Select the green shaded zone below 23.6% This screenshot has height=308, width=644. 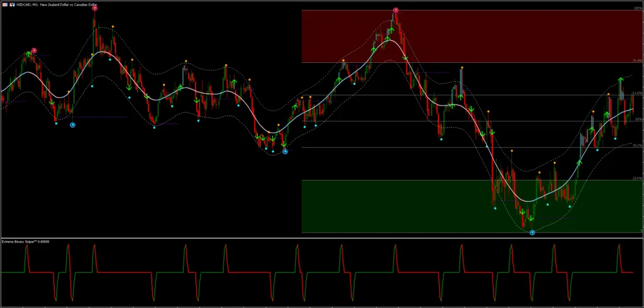coord(472,206)
